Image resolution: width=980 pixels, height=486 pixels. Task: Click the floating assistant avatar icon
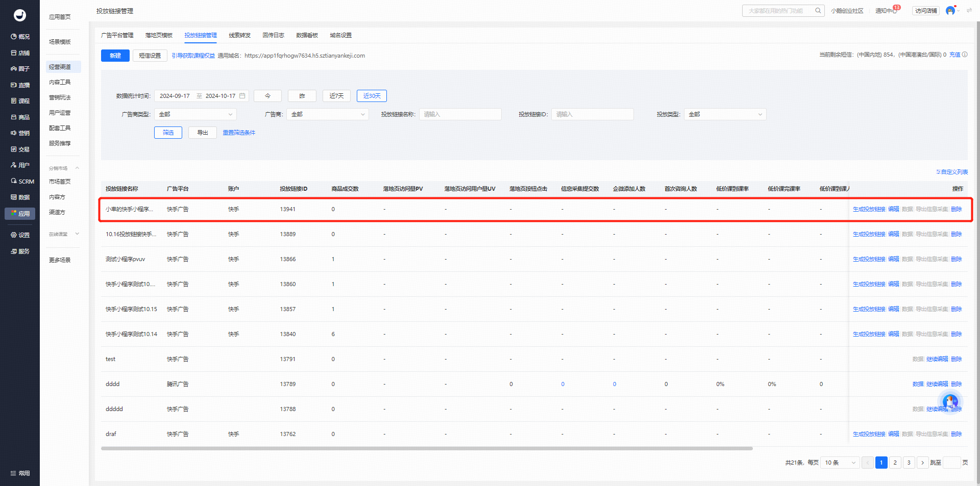point(950,401)
